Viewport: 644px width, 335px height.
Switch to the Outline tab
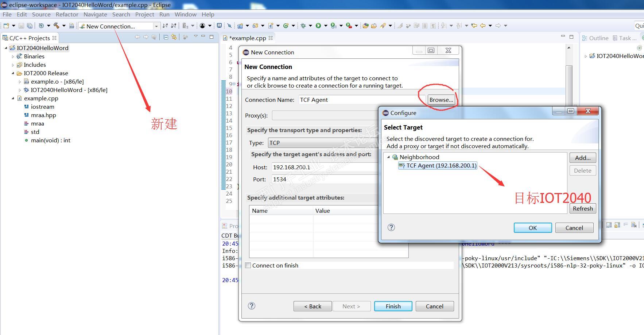[x=595, y=38]
